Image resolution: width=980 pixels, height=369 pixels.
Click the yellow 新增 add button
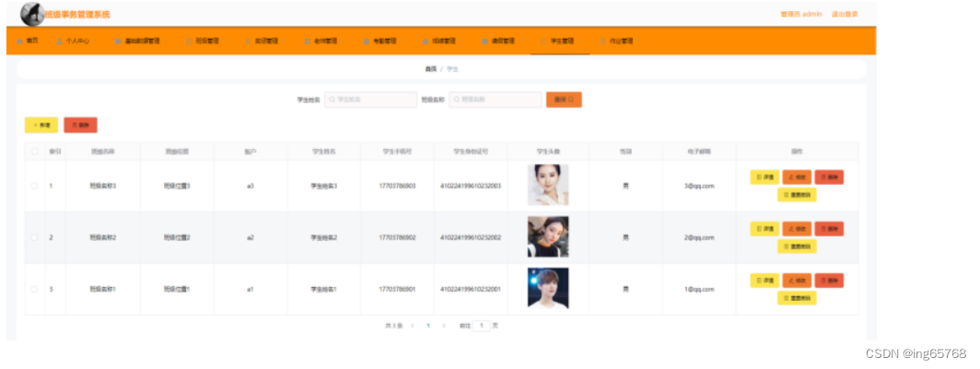tap(41, 125)
